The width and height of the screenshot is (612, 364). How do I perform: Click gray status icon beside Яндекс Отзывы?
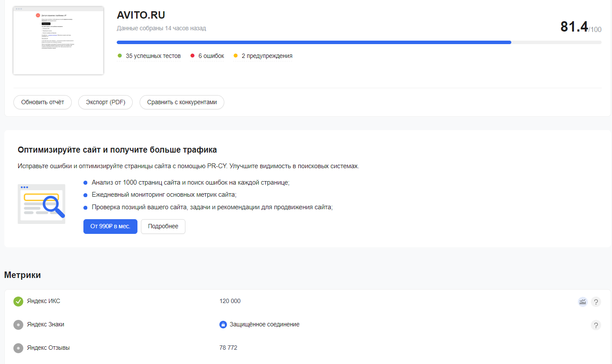pos(18,348)
